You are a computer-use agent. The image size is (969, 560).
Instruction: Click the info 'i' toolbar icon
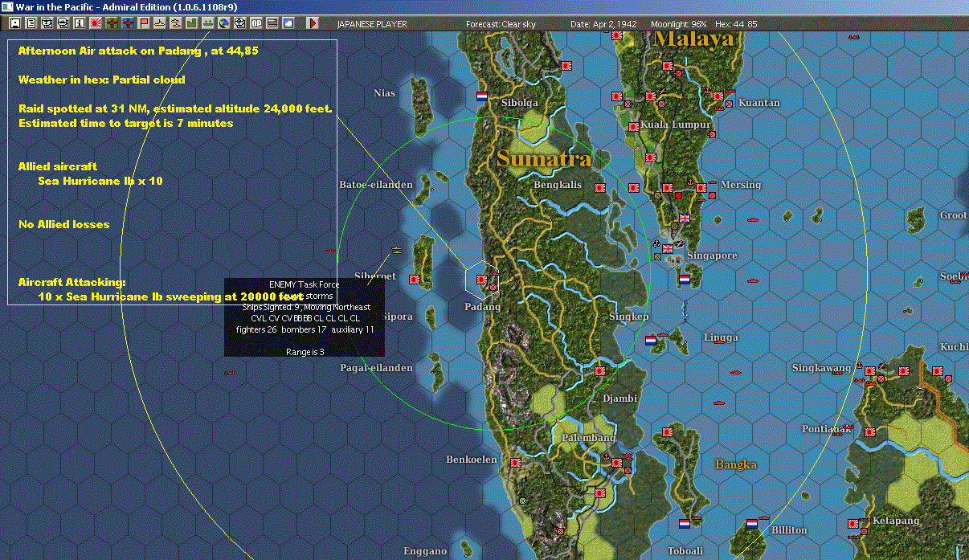click(80, 23)
